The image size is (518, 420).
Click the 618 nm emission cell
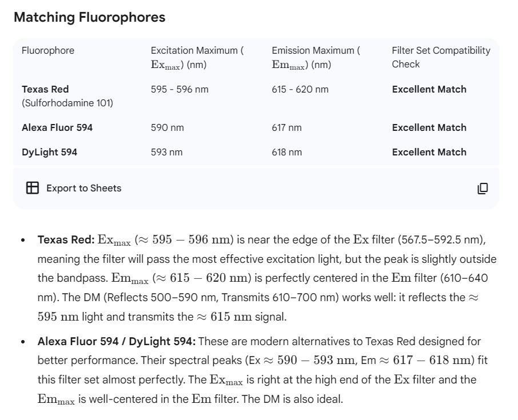(287, 152)
